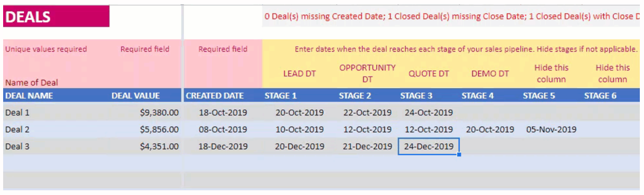This screenshot has width=644, height=195.
Task: Select the Deal 3 name cell
Action: 55,147
